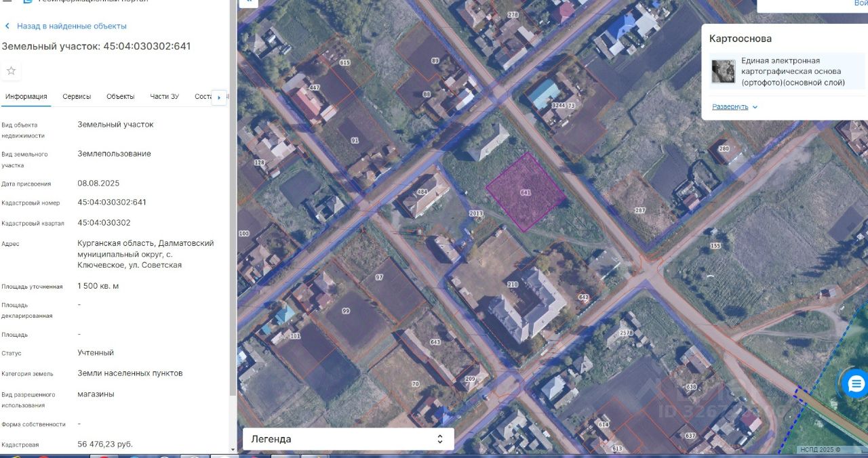Click parcel label 91 on the map
The image size is (868, 458).
coord(355,140)
